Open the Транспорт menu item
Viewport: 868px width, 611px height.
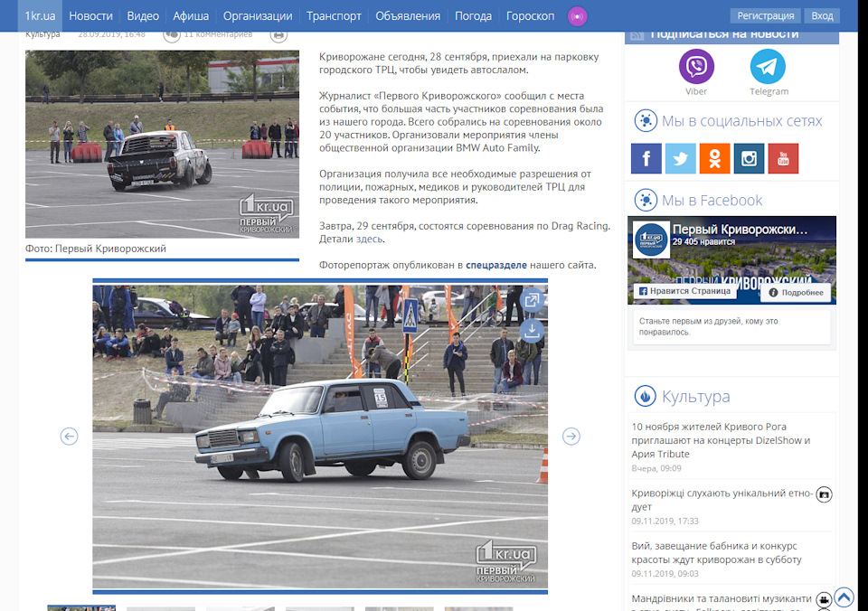click(334, 16)
